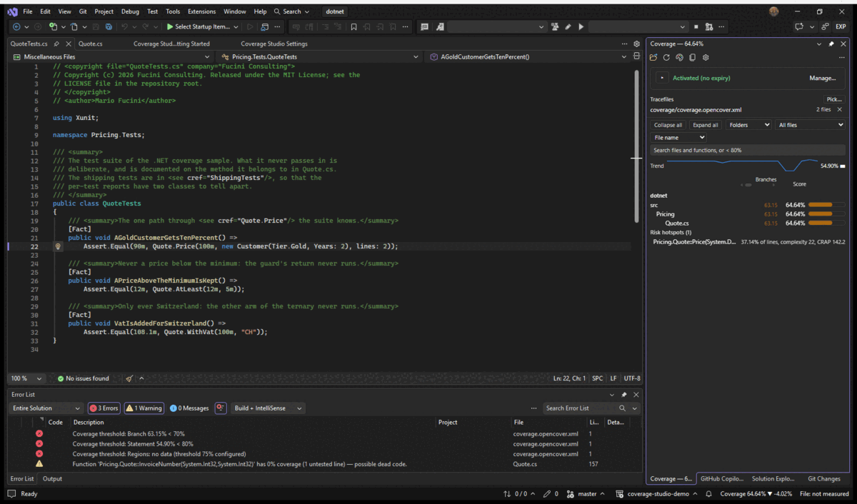Viewport: 857px width, 504px height.
Task: Click the user account avatar in title bar
Action: [x=774, y=11]
